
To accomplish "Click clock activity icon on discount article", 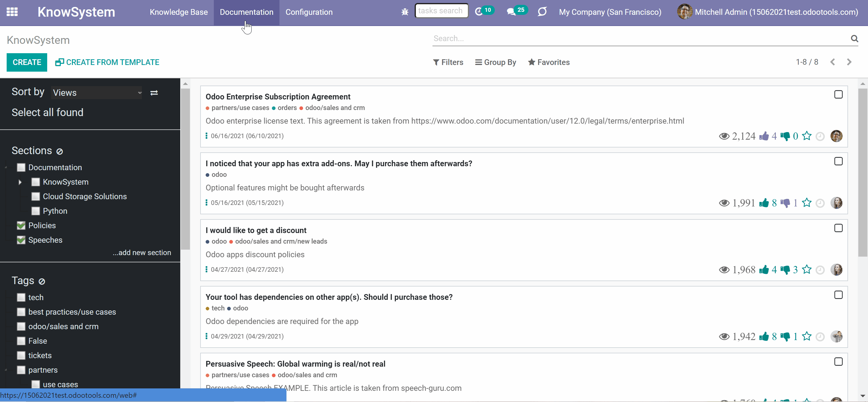I will 820,270.
